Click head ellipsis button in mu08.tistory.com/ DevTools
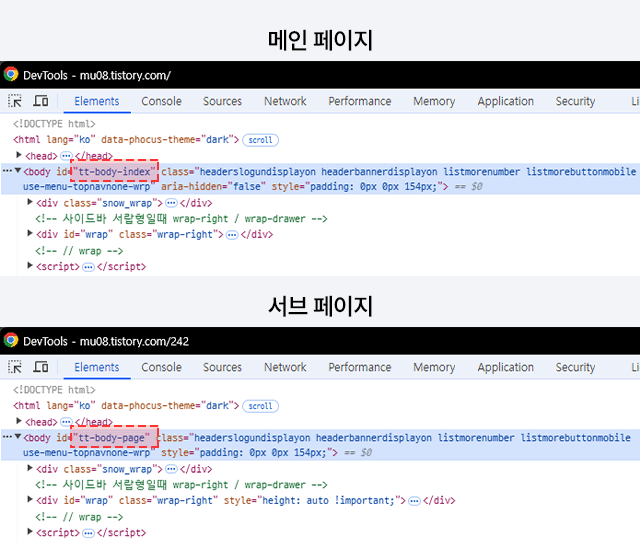Viewport: 640px width, 542px height. tap(66, 156)
